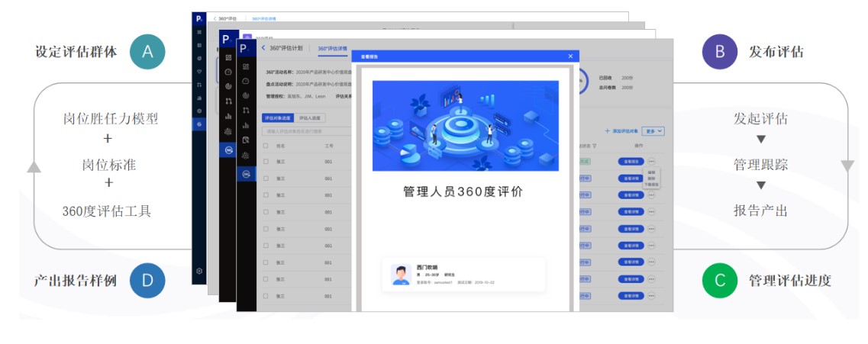Image resolution: width=868 pixels, height=344 pixels.
Task: Open the ellipsis menu on the first row
Action: (x=651, y=162)
